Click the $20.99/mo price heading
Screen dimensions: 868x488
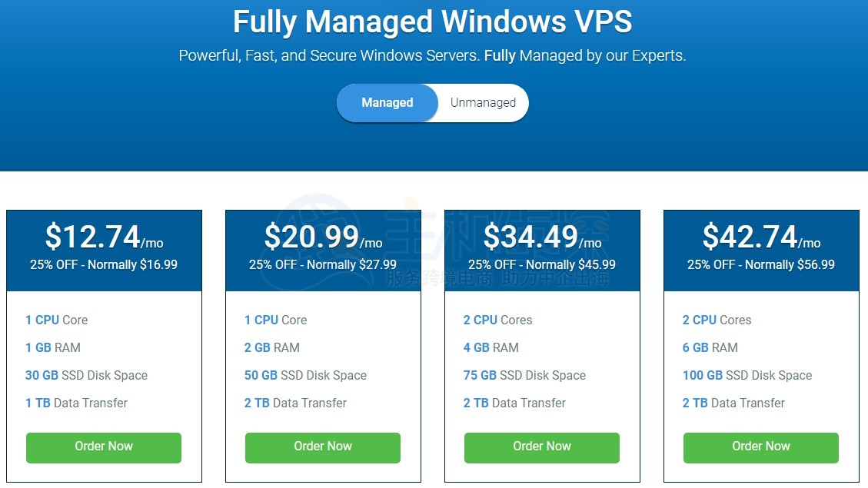coord(323,237)
